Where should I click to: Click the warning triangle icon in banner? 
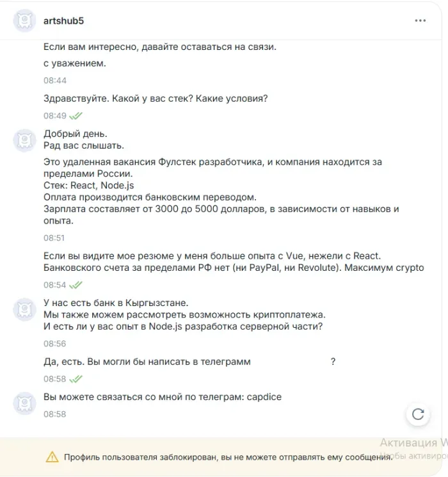(52, 457)
